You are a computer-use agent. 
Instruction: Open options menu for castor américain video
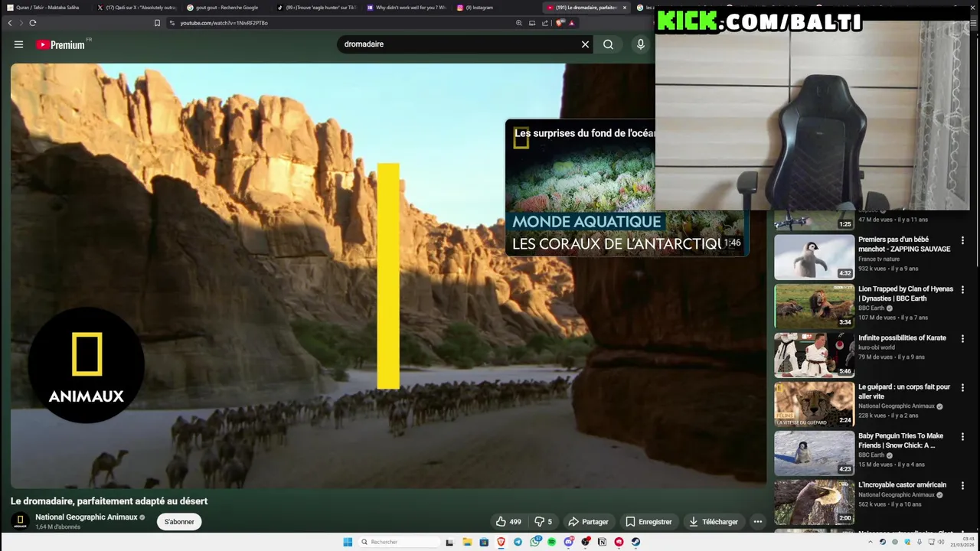coord(962,486)
